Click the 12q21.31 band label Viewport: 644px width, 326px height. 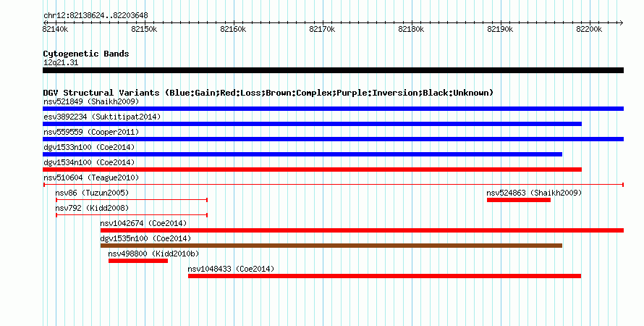pos(61,63)
